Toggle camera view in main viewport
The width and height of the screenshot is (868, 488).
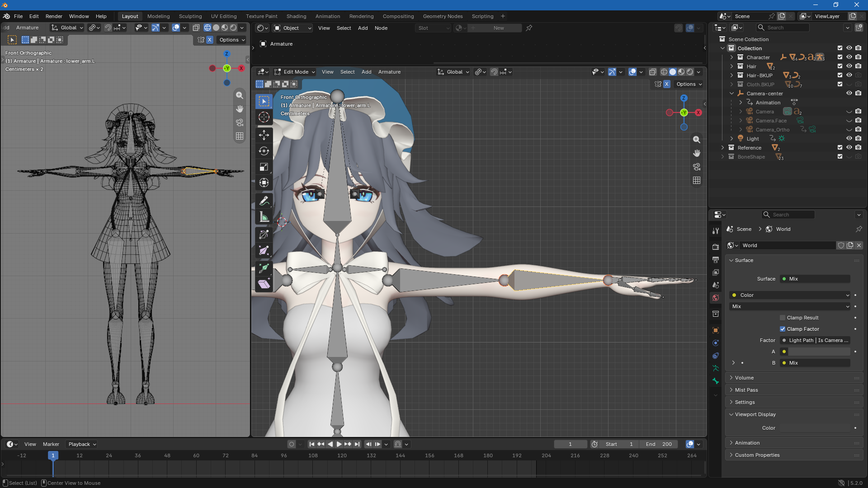[697, 167]
